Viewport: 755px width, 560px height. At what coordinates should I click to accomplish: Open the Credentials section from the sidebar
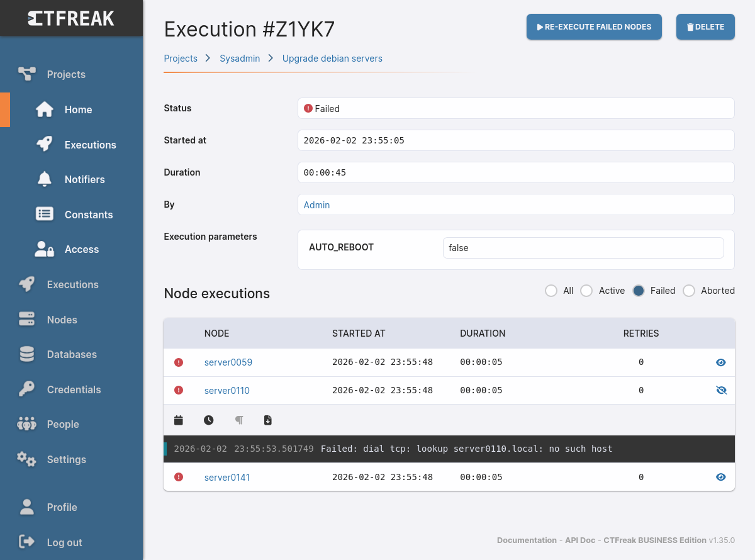[x=74, y=389]
